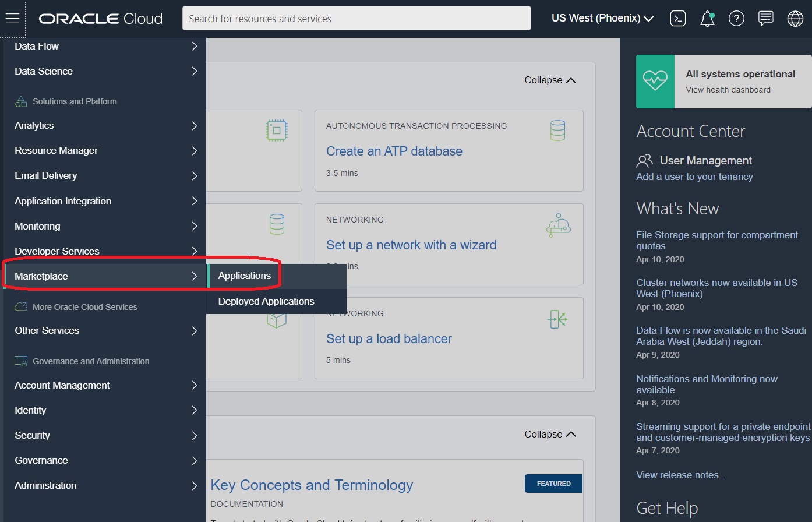
Task: Click Set up a load balancer link
Action: [389, 338]
